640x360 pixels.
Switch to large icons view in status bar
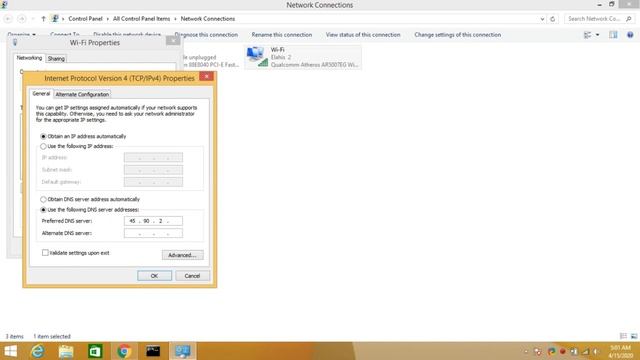(x=634, y=336)
